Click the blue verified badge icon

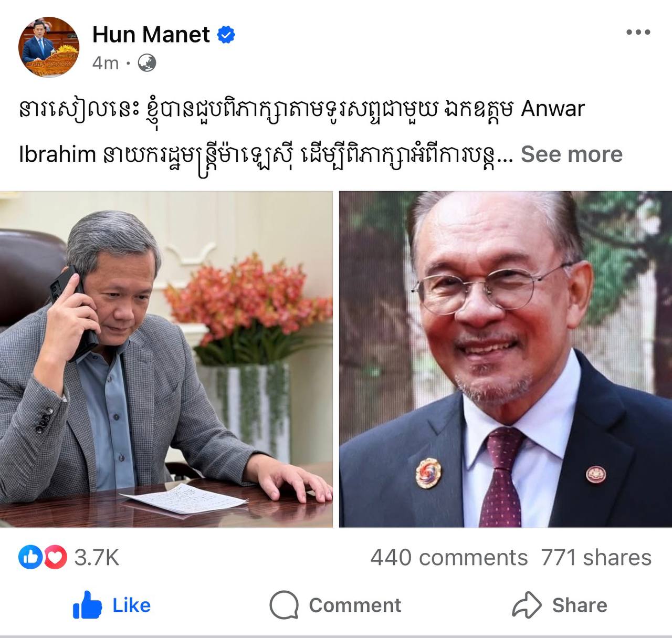226,35
